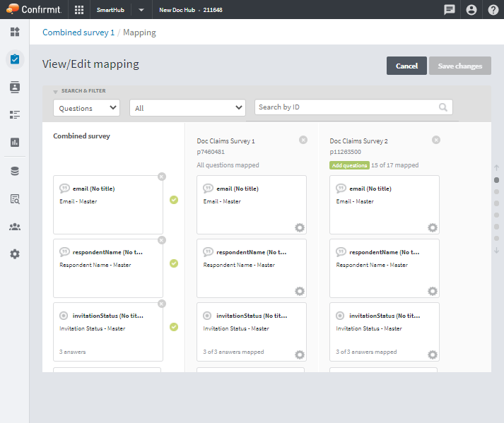Open the settings gear sidebar icon
504x423 pixels.
click(x=15, y=254)
